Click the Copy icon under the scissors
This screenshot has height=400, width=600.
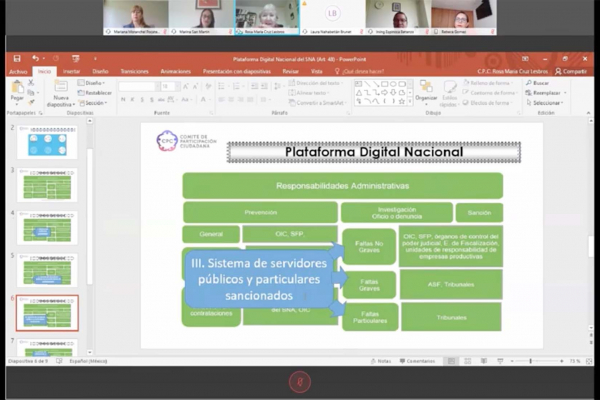click(31, 93)
